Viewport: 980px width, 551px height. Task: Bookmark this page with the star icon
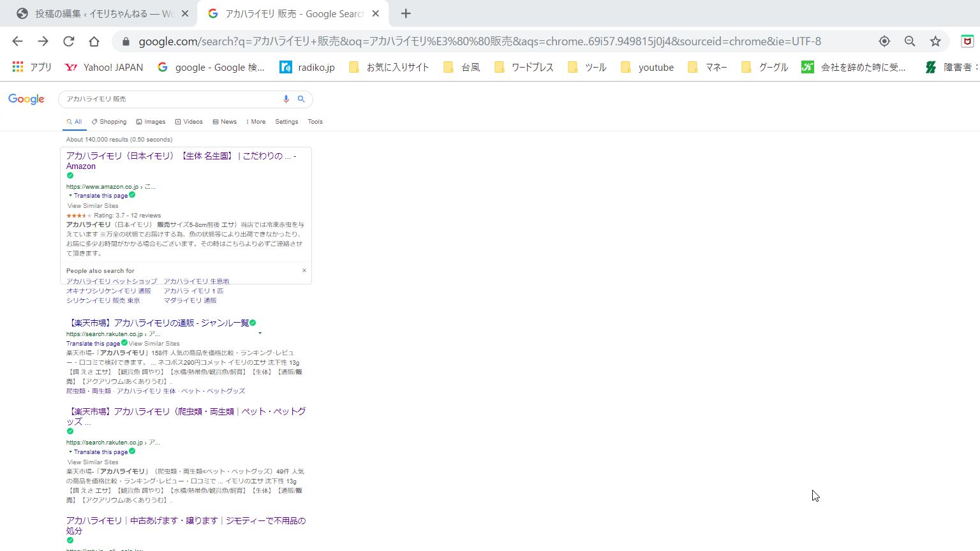(935, 41)
